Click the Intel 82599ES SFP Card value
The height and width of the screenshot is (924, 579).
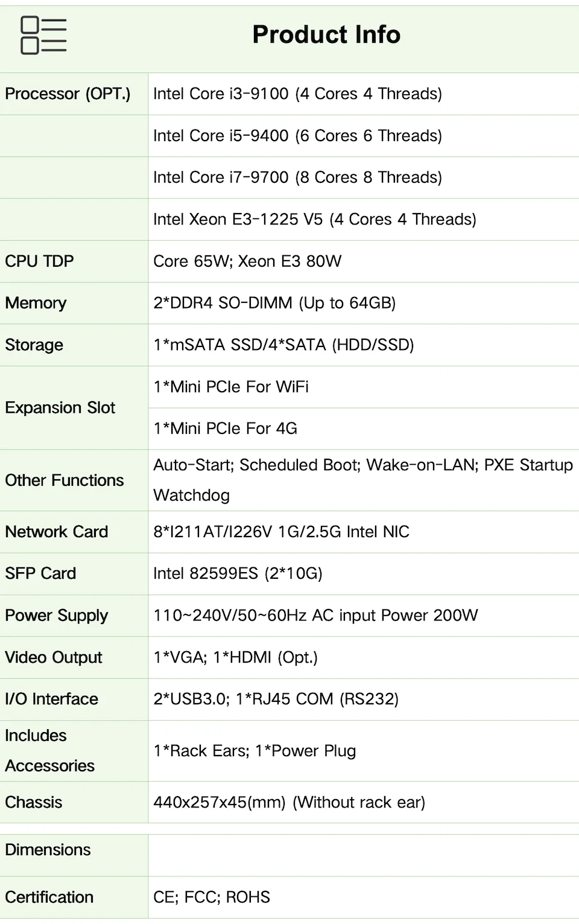[238, 573]
